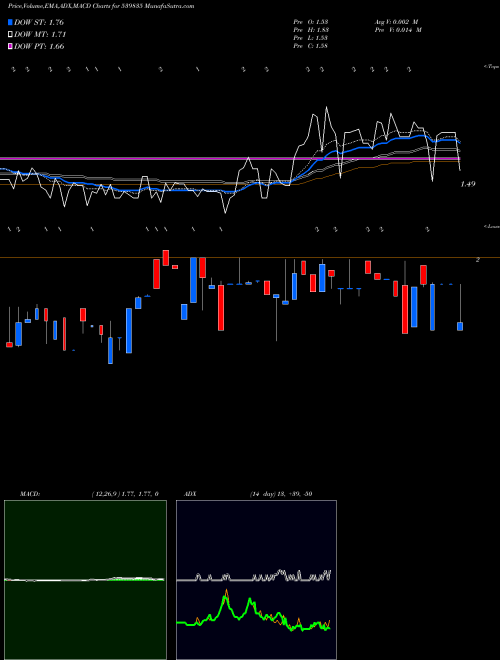
Task: Click the '2' price level label by candlesticks
Action: click(x=478, y=260)
